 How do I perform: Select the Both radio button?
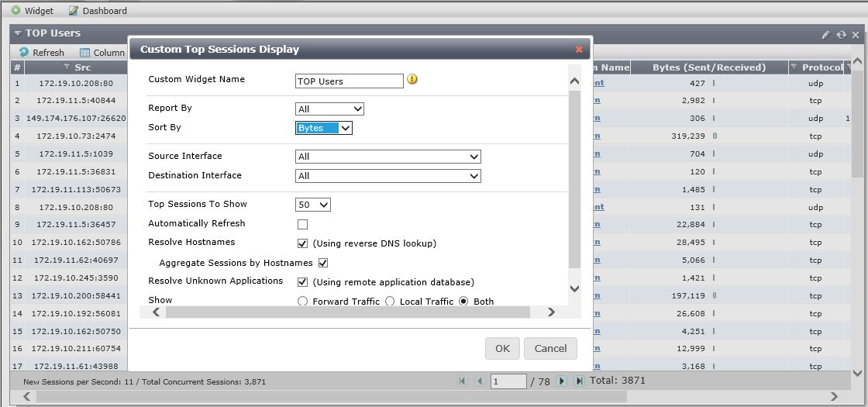pos(463,302)
